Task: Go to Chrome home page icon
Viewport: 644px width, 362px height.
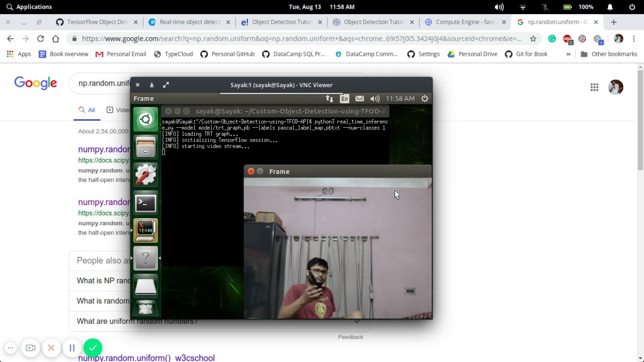Action: pos(56,39)
